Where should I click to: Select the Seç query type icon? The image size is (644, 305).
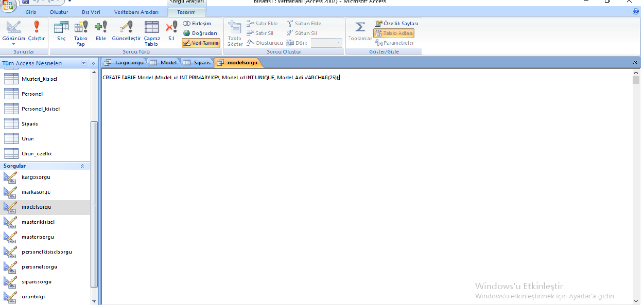61,31
